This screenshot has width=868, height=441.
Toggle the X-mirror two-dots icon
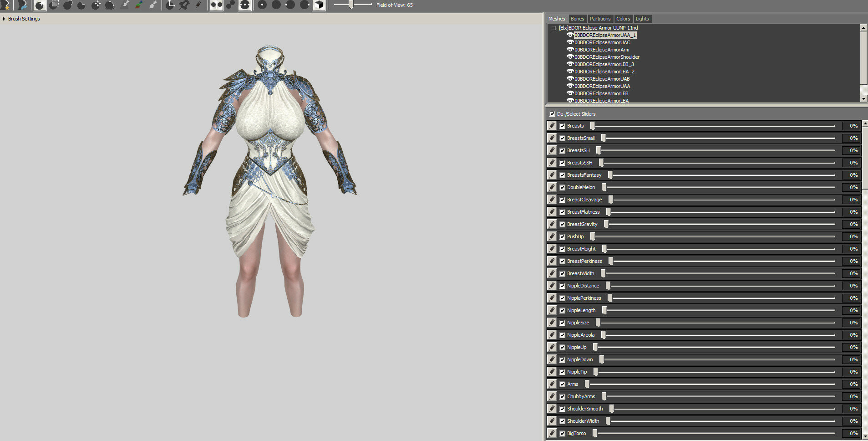click(x=216, y=5)
